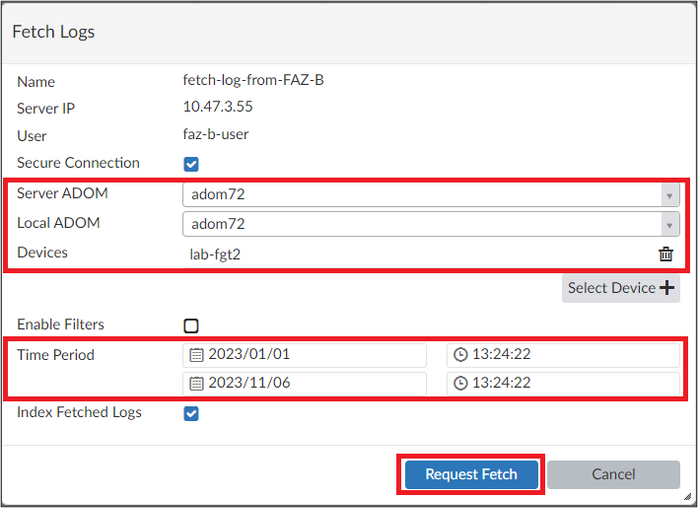Enable the Filters checkbox
Image resolution: width=698 pixels, height=508 pixels.
(x=191, y=325)
